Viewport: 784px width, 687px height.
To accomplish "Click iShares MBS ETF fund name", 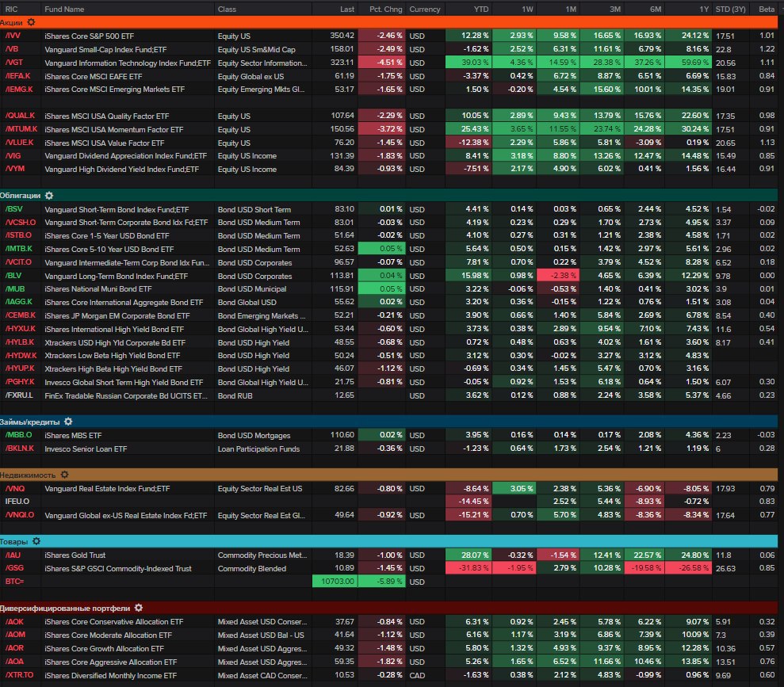I will 73,435.
